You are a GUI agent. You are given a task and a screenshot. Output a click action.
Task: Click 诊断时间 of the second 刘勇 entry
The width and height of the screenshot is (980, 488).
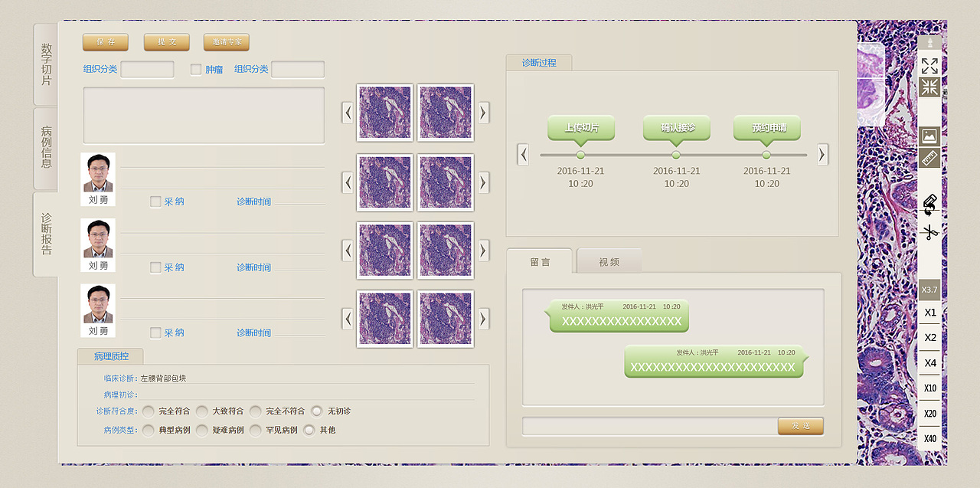coord(253,267)
